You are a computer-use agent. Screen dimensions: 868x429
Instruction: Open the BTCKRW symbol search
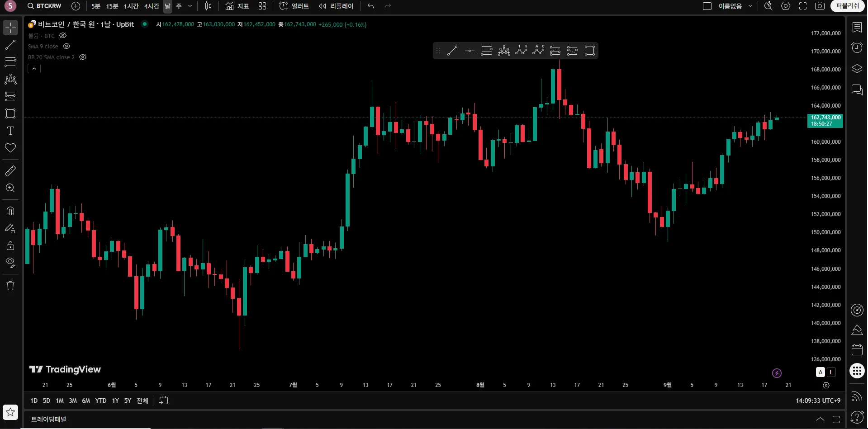click(44, 6)
